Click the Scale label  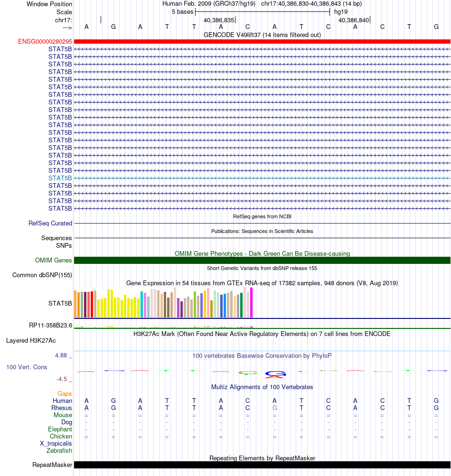click(64, 12)
